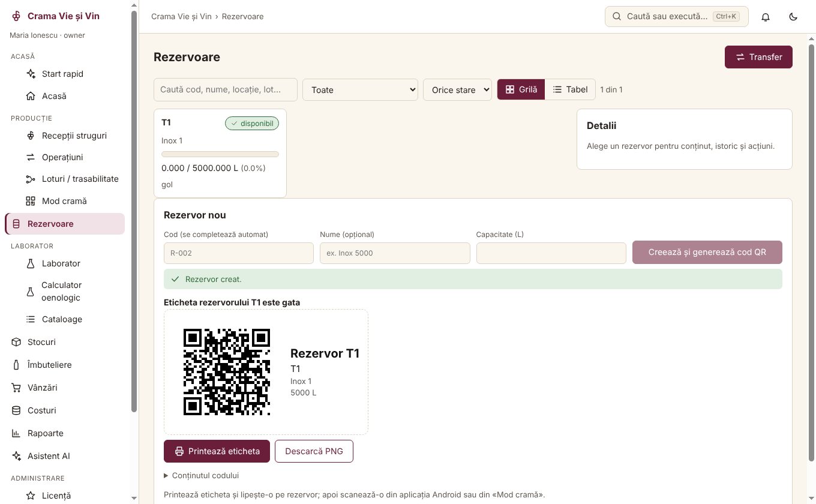Click the arrows icon beside Operațiuni

point(31,157)
